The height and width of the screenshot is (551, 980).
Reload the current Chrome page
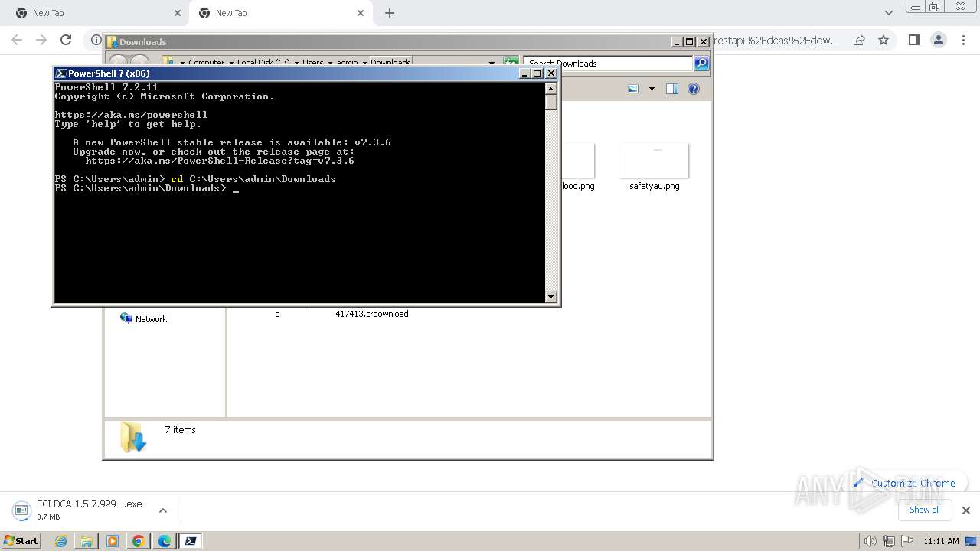[x=66, y=40]
